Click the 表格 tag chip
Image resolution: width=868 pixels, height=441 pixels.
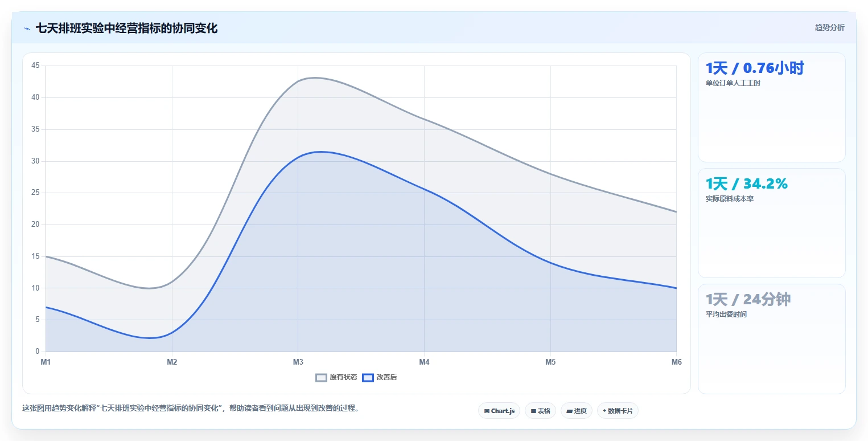[540, 411]
